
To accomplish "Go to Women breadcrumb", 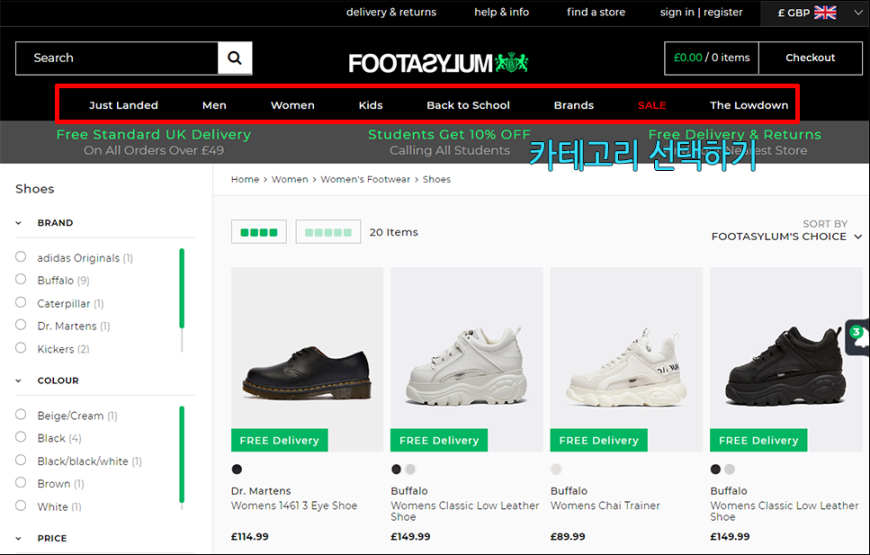I will pos(290,179).
